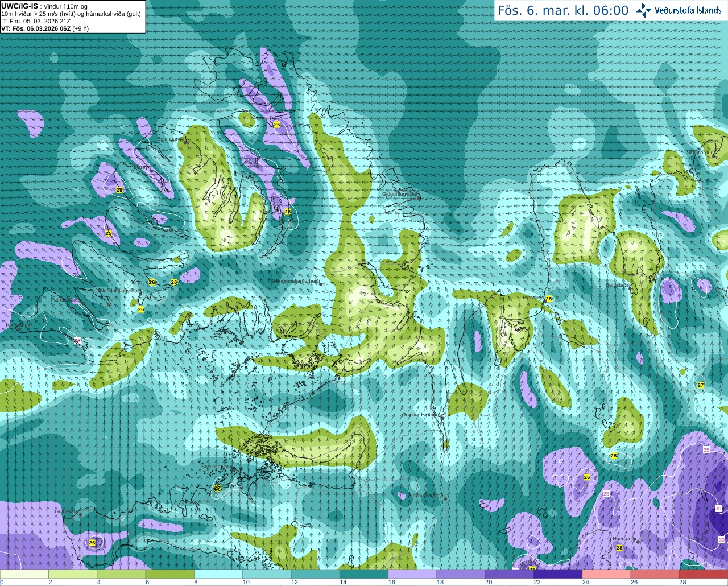This screenshot has width=728, height=586.
Task: Click the Gjögurflugvöllur station label
Action: tap(400, 194)
